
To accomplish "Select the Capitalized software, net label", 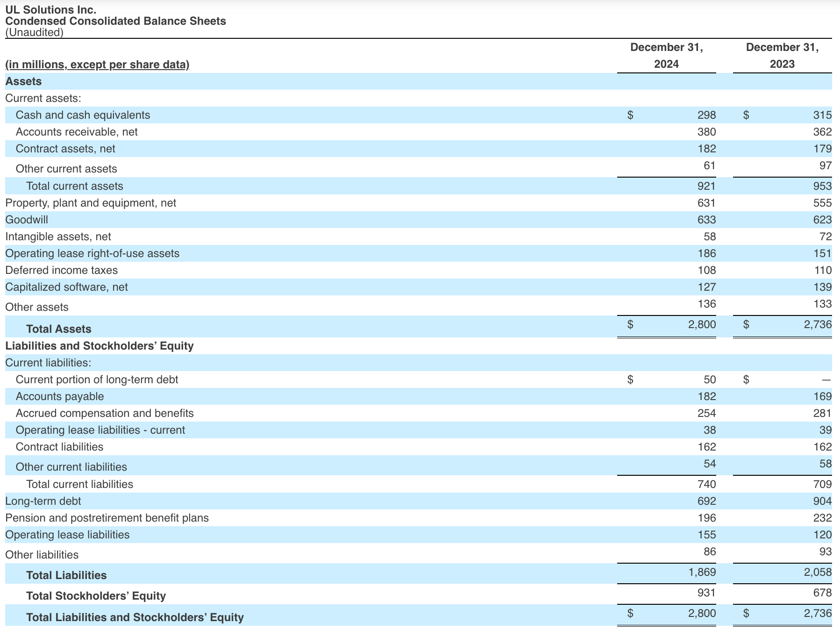I will (66, 287).
